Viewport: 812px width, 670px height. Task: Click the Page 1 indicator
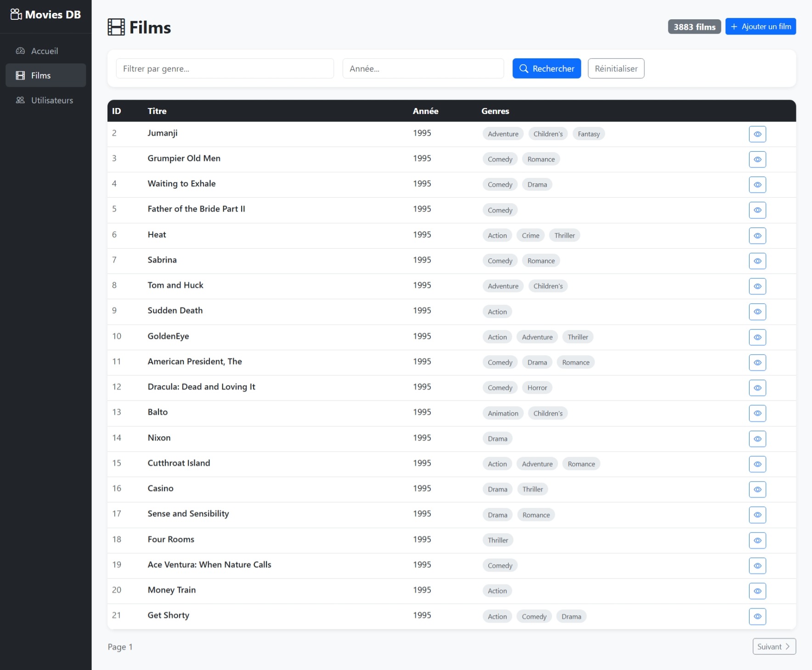[x=120, y=647]
